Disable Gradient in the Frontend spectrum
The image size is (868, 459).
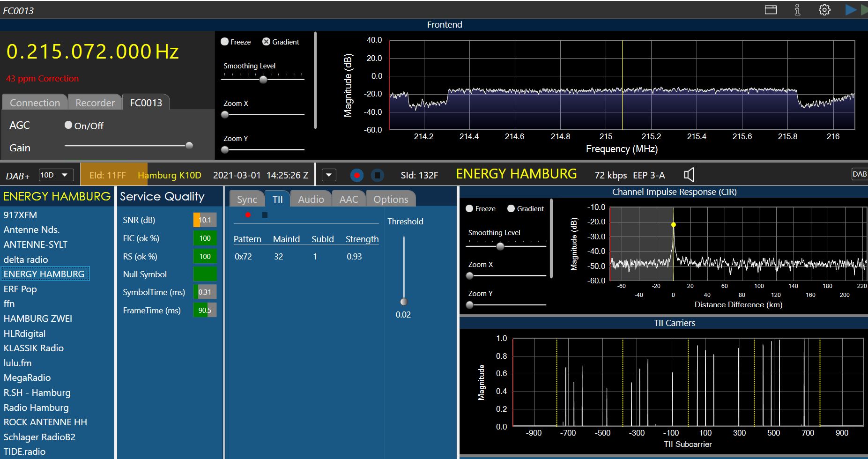(x=266, y=42)
